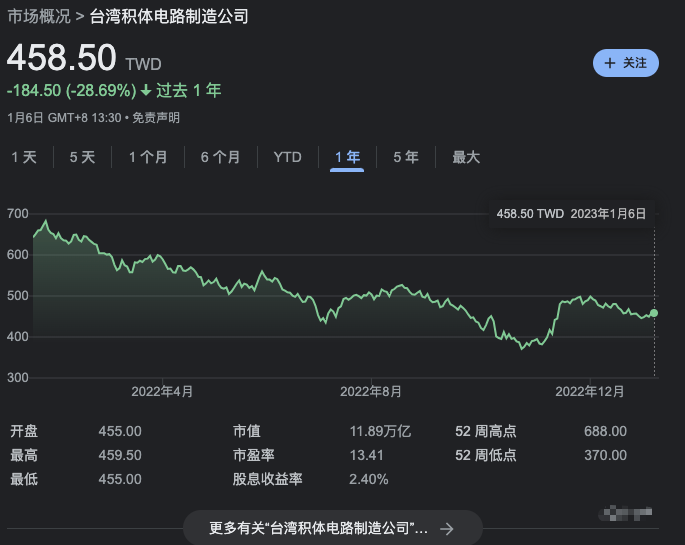Click the 458.50 TWD headline price
This screenshot has width=685, height=545.
pos(84,58)
